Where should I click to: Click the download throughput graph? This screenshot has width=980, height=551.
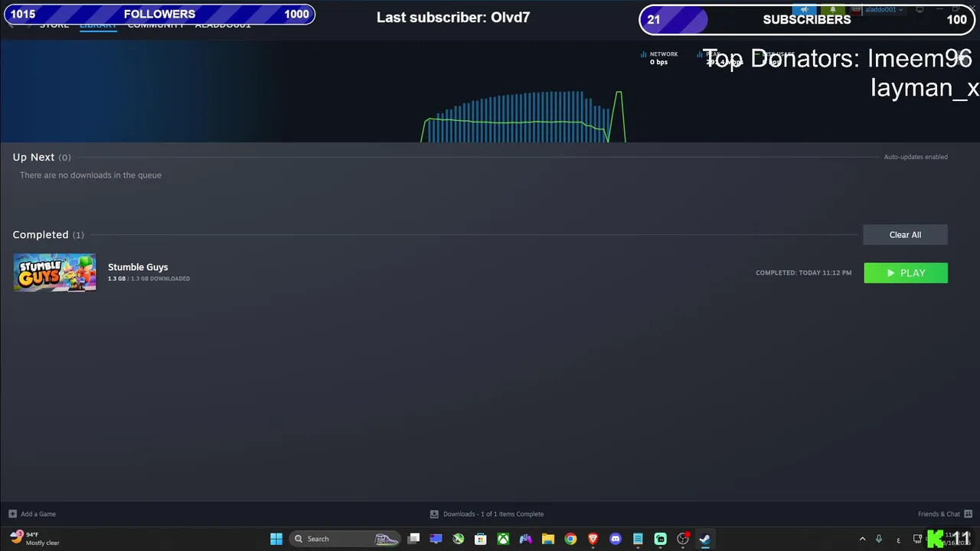click(x=524, y=116)
